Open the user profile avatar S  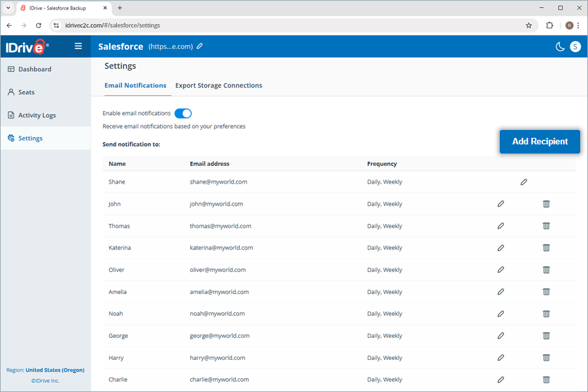pyautogui.click(x=575, y=46)
